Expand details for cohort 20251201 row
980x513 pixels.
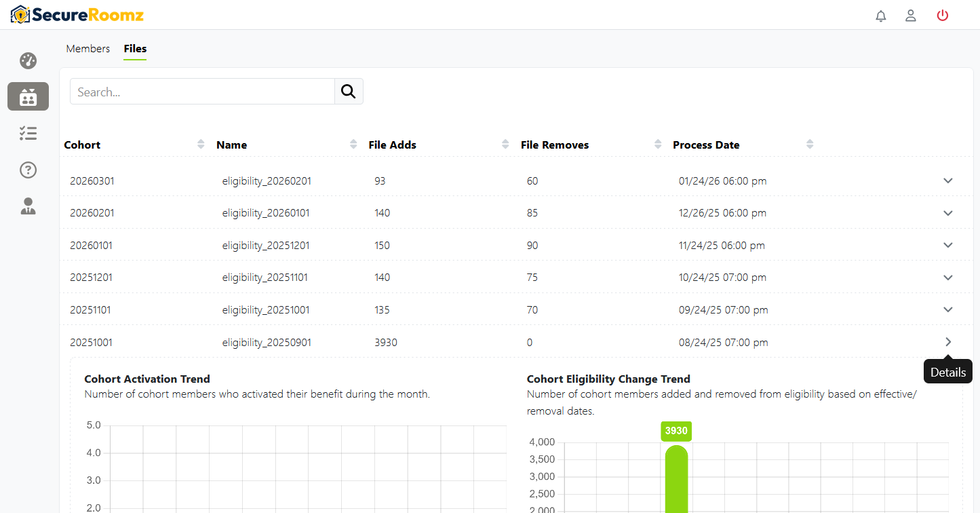point(948,278)
